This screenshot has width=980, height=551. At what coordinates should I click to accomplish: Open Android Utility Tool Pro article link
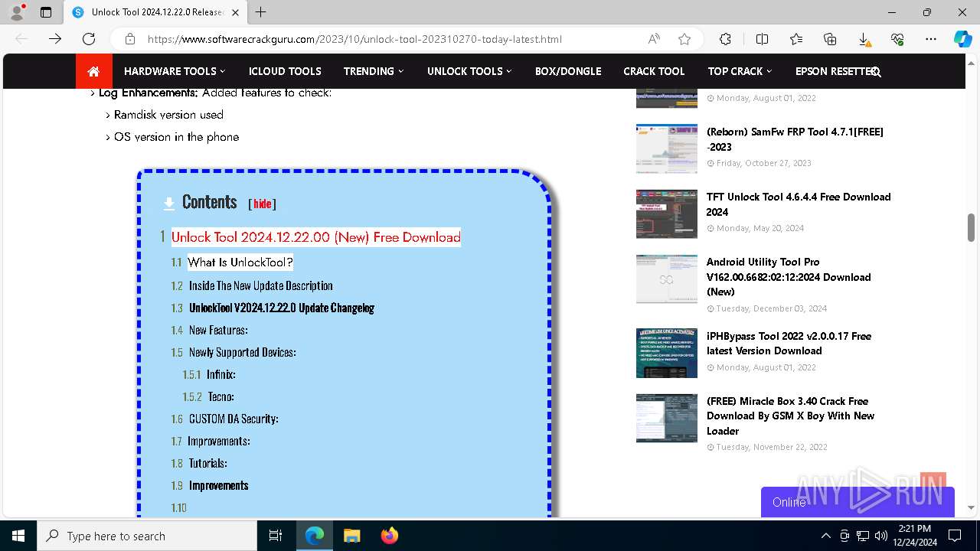(x=789, y=276)
